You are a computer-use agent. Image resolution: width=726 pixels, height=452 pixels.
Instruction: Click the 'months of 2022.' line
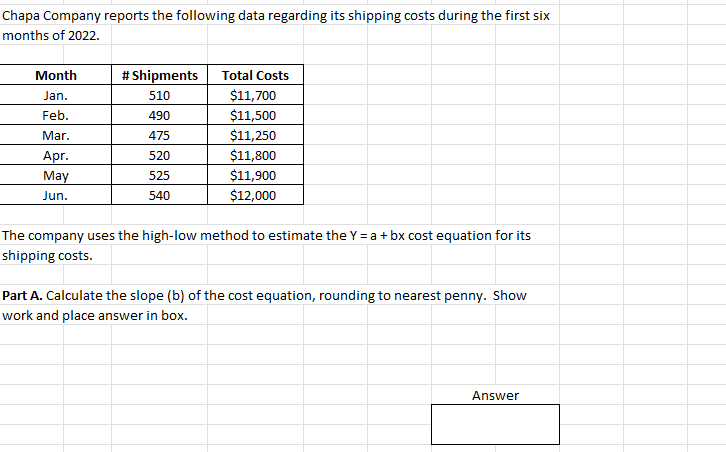[51, 35]
